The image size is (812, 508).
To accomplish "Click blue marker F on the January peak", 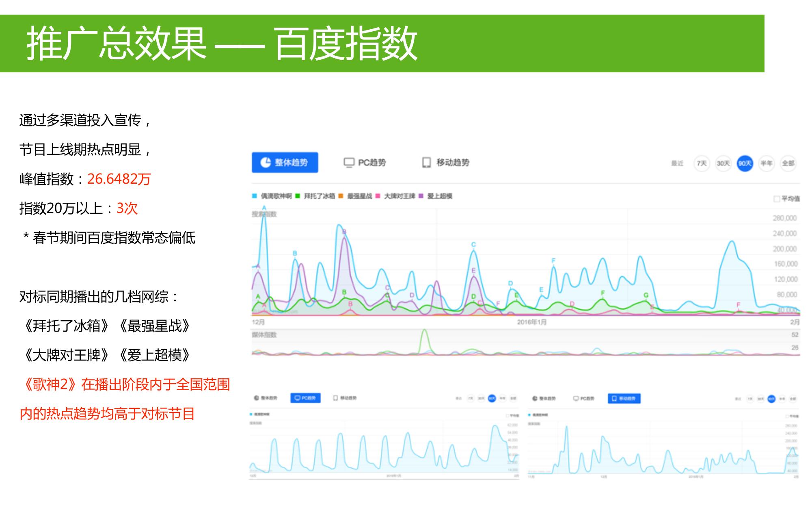I will pos(553,261).
